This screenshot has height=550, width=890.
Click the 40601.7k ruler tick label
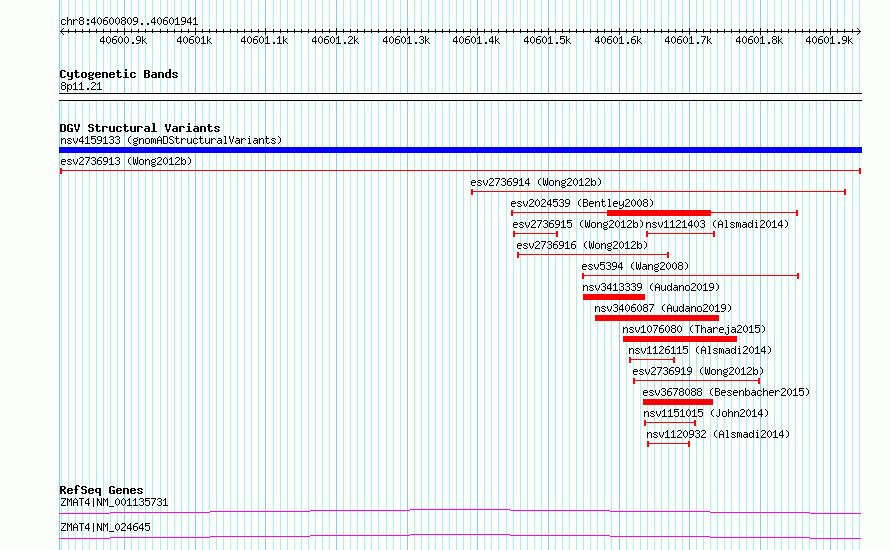pyautogui.click(x=688, y=40)
